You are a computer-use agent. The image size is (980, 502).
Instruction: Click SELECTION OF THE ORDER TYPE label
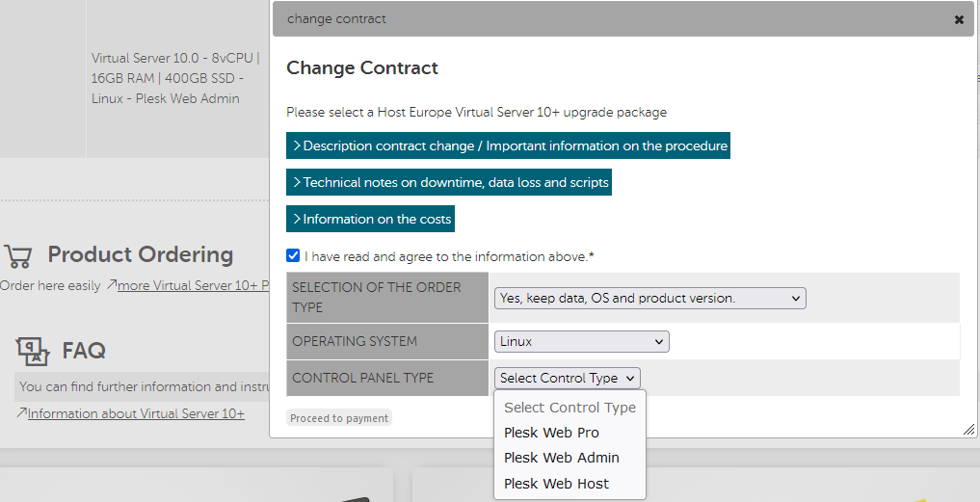point(376,298)
